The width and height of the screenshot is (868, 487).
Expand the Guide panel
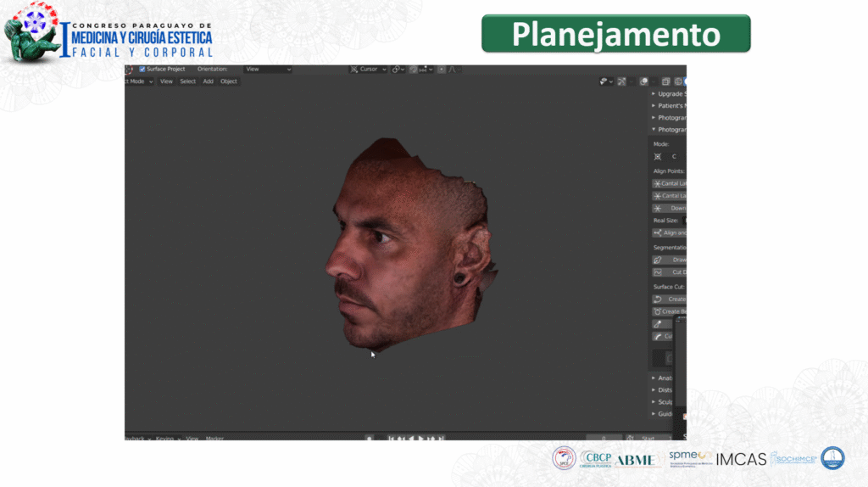pos(662,414)
